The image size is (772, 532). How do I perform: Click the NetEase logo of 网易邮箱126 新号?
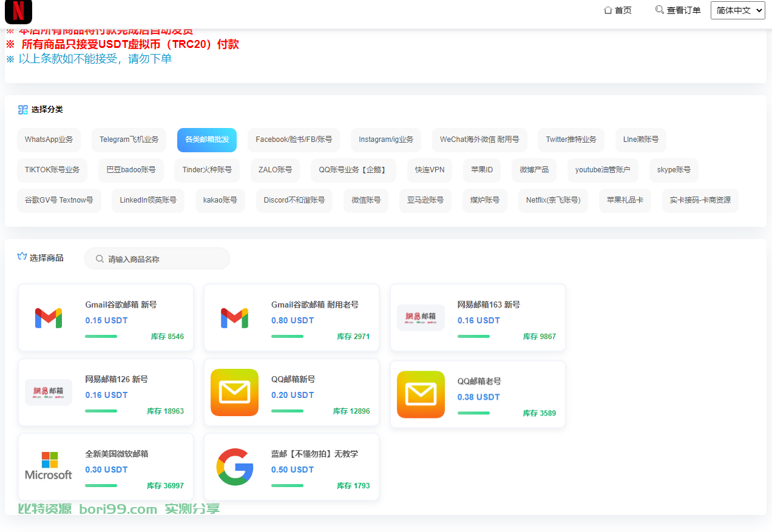coord(49,392)
